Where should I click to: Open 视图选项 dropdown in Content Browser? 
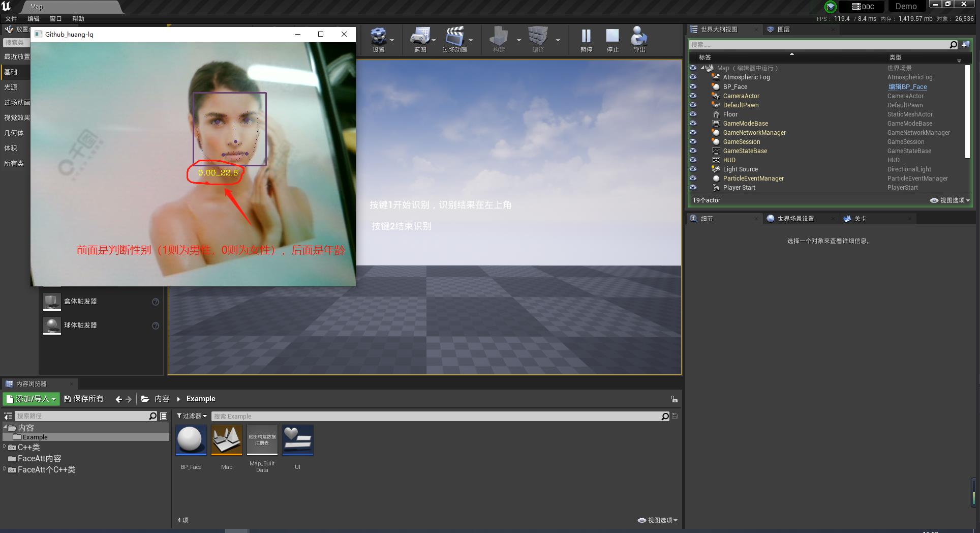(656, 520)
